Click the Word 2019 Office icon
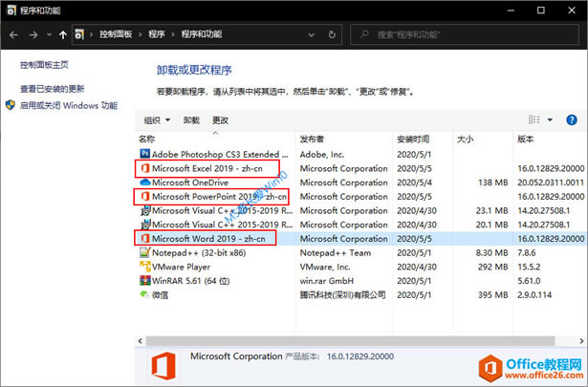The width and height of the screenshot is (588, 387). click(x=145, y=238)
